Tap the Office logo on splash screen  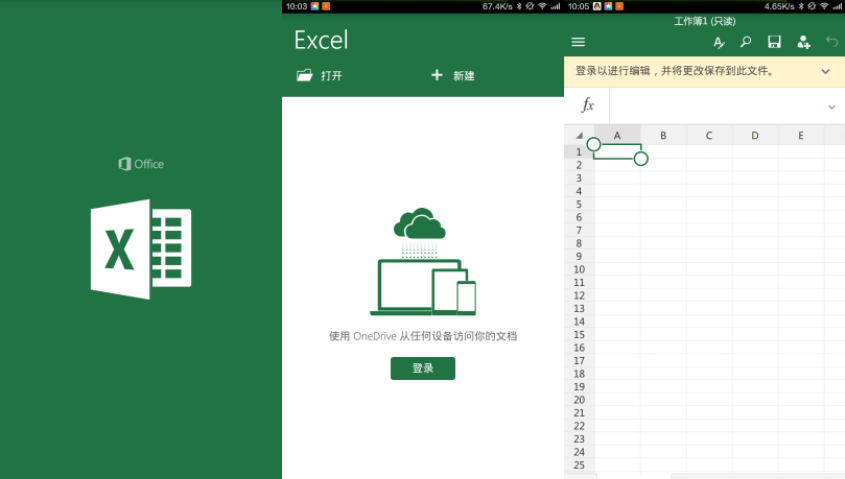coord(141,164)
